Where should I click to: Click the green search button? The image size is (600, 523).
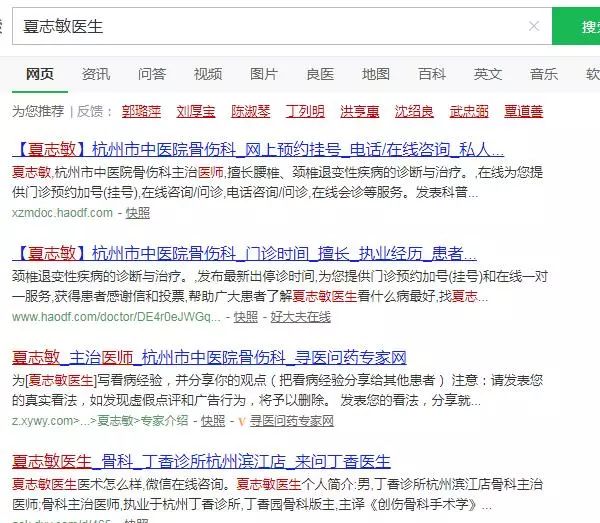pos(576,26)
